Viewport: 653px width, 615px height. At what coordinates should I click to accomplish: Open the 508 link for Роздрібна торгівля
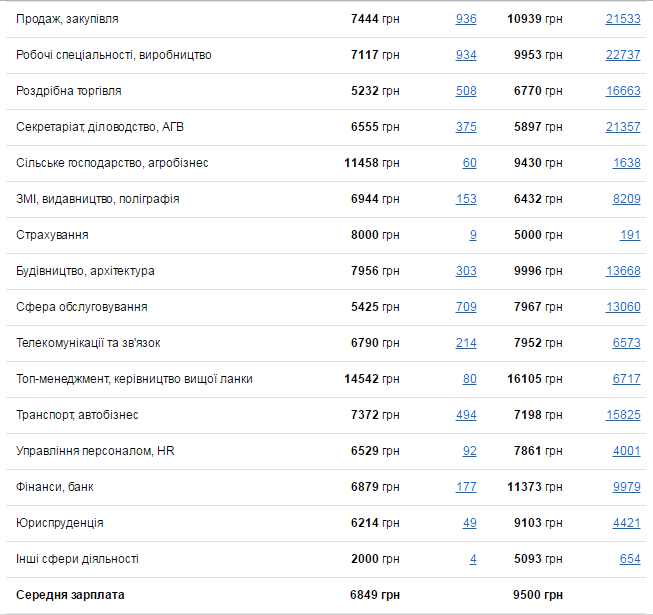tap(466, 91)
